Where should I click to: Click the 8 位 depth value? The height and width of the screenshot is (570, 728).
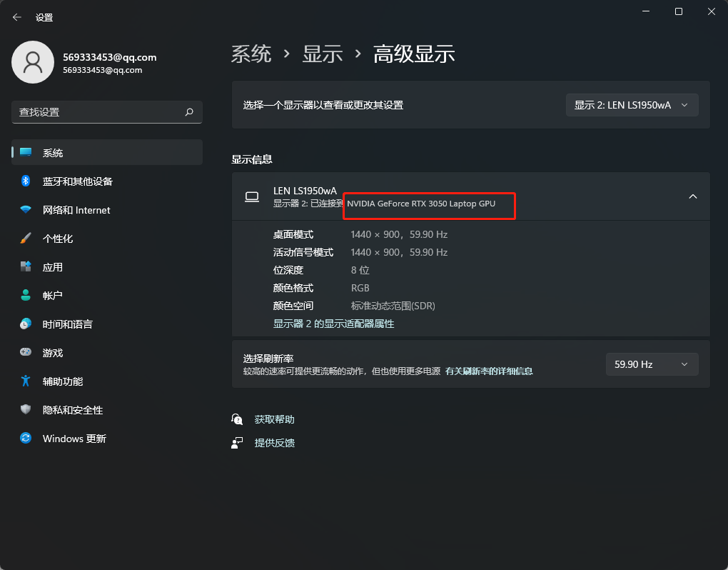pyautogui.click(x=360, y=270)
